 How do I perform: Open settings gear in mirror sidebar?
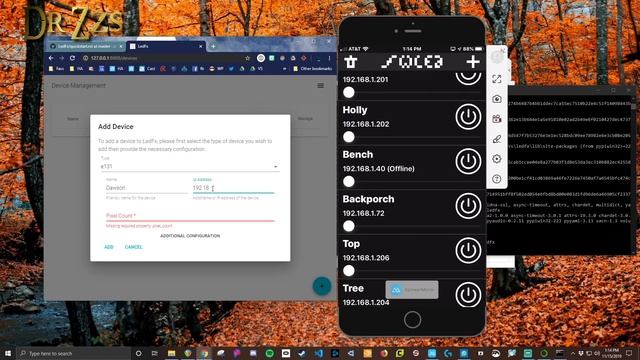coord(497,159)
